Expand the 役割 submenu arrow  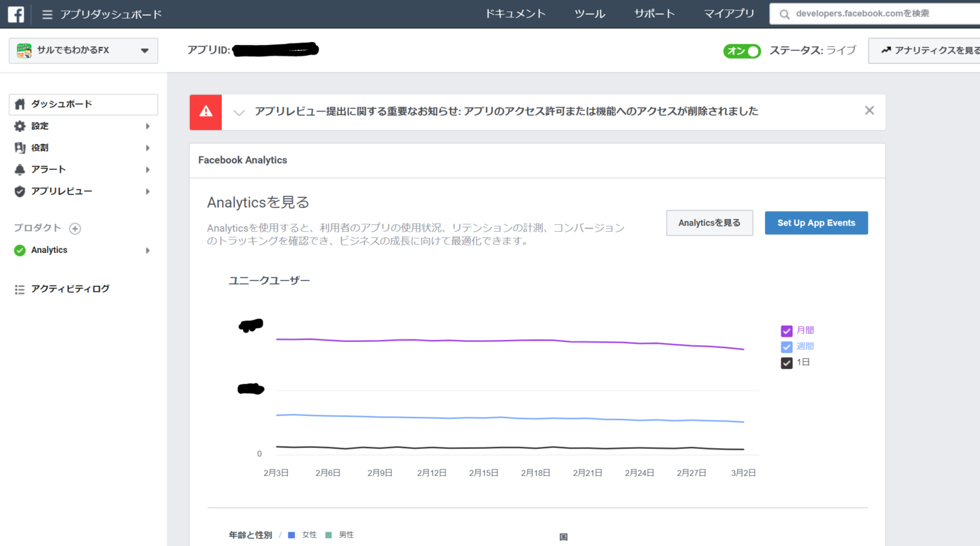pyautogui.click(x=148, y=148)
